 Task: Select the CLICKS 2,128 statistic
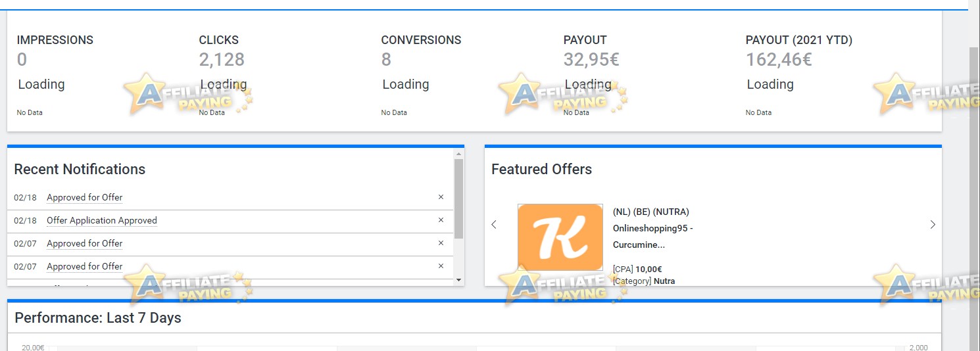coord(222,51)
